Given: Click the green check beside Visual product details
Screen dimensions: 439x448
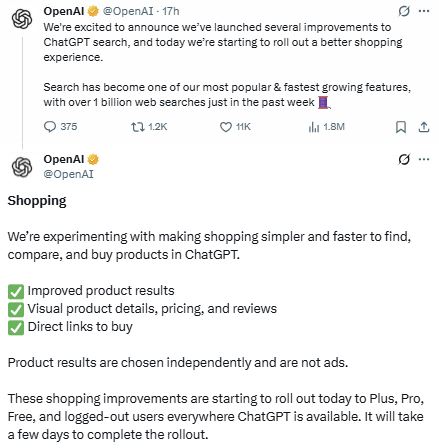Looking at the screenshot, I should point(16,309).
